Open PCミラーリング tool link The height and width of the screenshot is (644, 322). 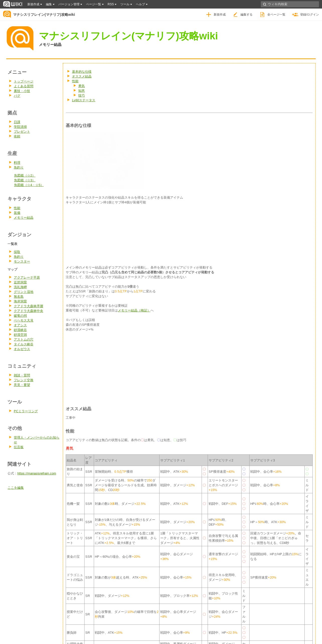click(26, 411)
